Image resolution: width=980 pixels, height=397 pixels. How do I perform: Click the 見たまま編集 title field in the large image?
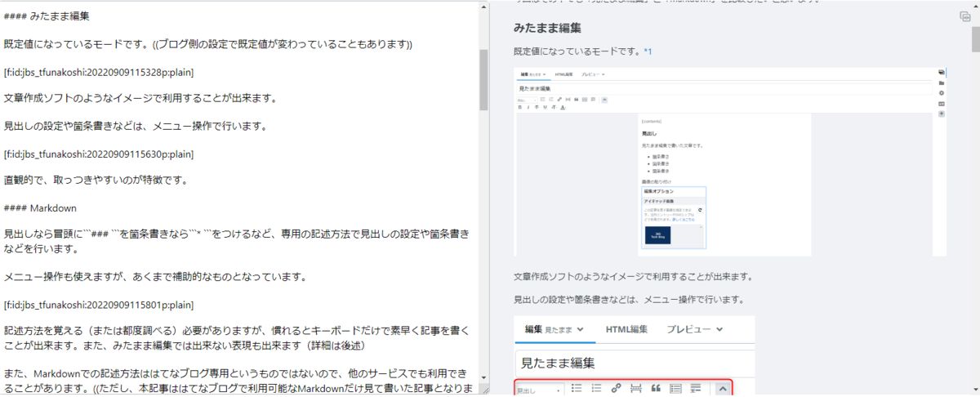635,363
